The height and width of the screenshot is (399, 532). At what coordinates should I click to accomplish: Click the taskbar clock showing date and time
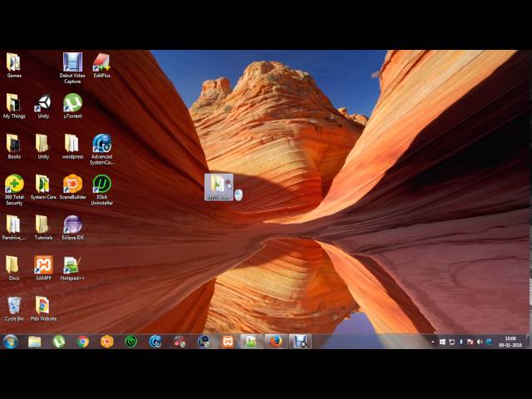point(510,342)
